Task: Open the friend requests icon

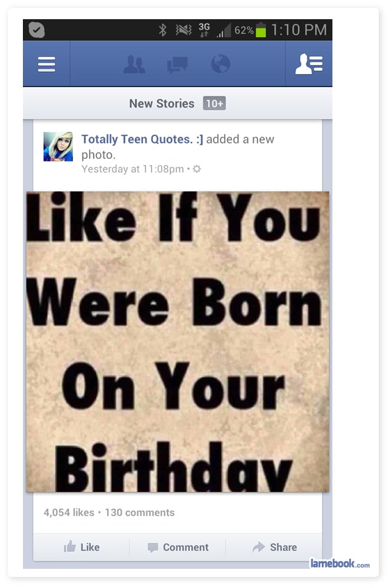Action: [x=134, y=64]
